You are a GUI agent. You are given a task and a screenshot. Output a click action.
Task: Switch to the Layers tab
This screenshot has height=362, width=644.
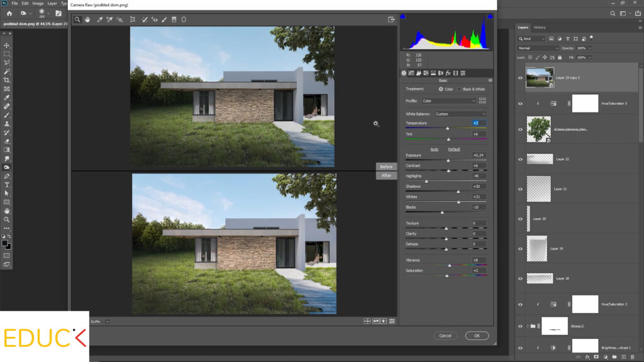click(x=523, y=28)
